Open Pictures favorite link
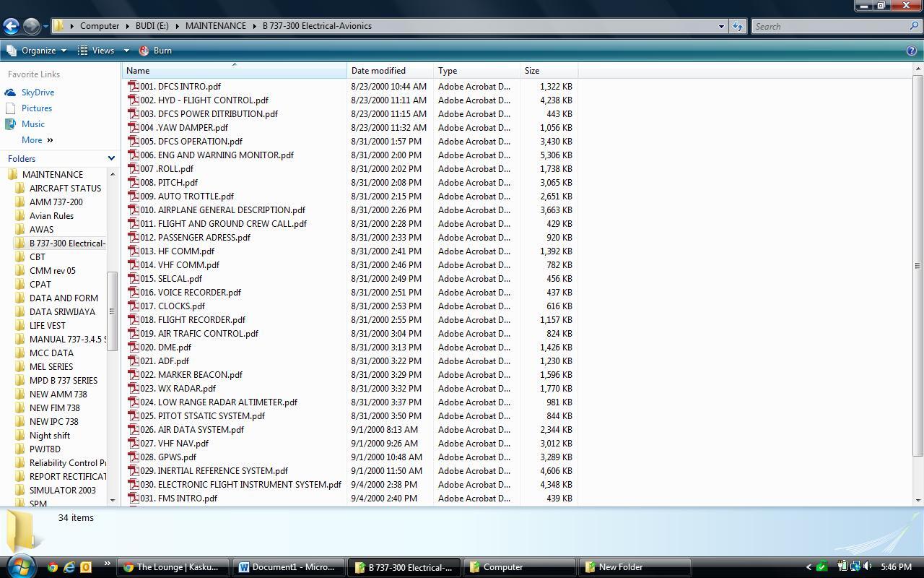This screenshot has width=924, height=578. (x=37, y=108)
